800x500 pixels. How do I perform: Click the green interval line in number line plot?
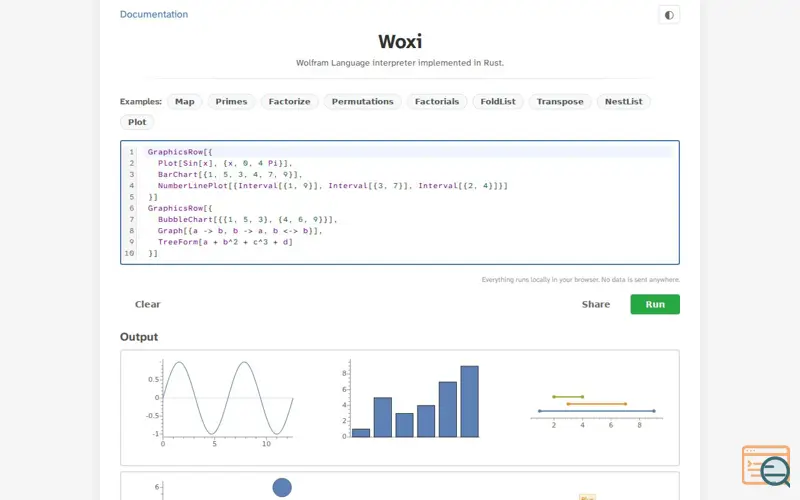tap(568, 396)
